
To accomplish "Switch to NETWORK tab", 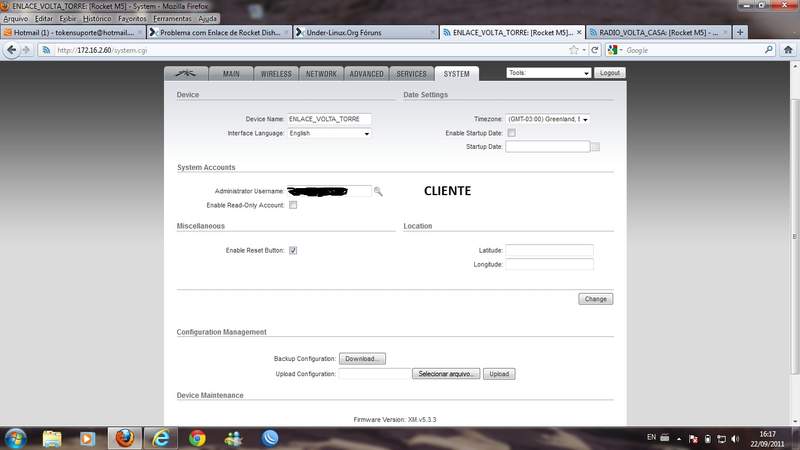I will pyautogui.click(x=321, y=74).
